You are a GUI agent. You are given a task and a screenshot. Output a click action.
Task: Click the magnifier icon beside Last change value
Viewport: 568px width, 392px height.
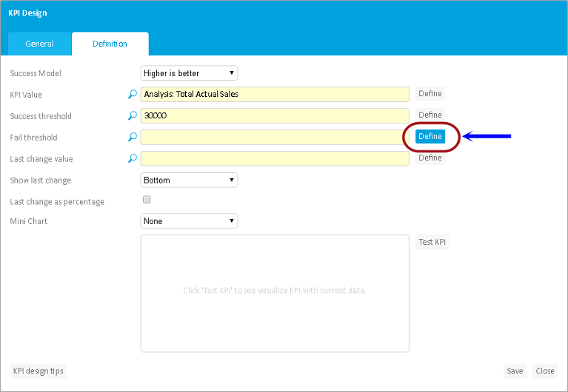click(x=133, y=158)
